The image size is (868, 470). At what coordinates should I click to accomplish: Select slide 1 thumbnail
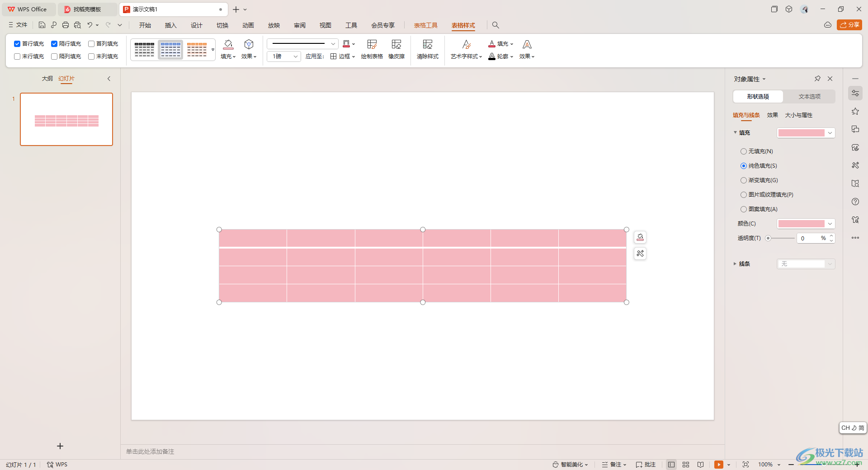coord(66,119)
